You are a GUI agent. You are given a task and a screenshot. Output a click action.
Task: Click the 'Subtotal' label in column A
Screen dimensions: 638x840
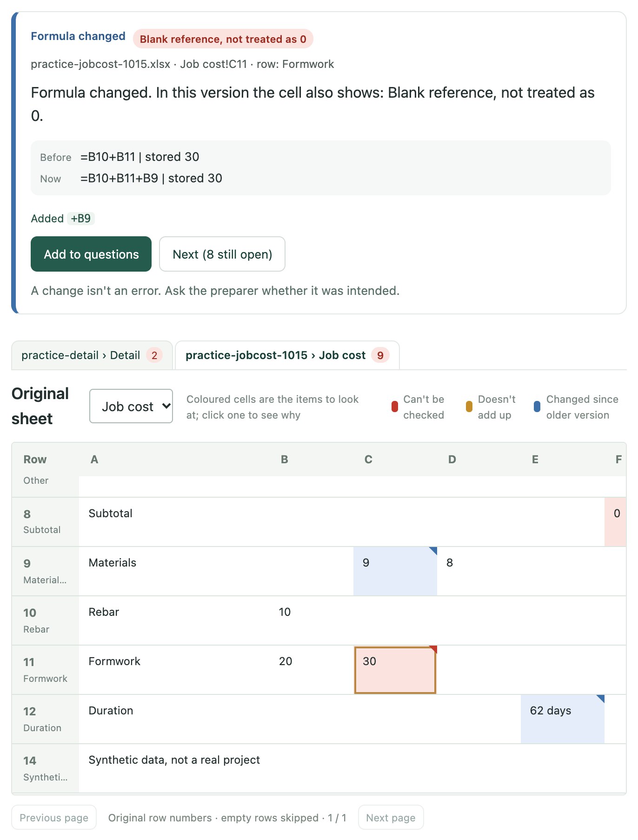click(111, 513)
